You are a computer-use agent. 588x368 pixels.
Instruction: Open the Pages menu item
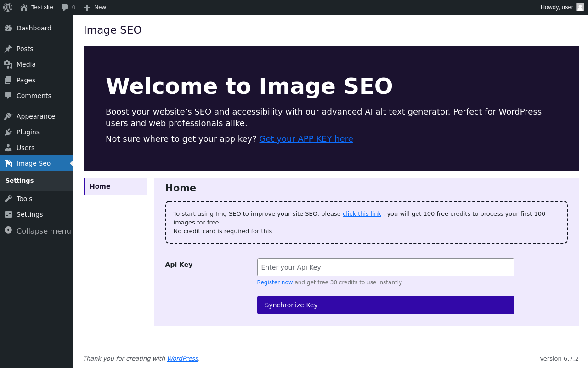37,80
